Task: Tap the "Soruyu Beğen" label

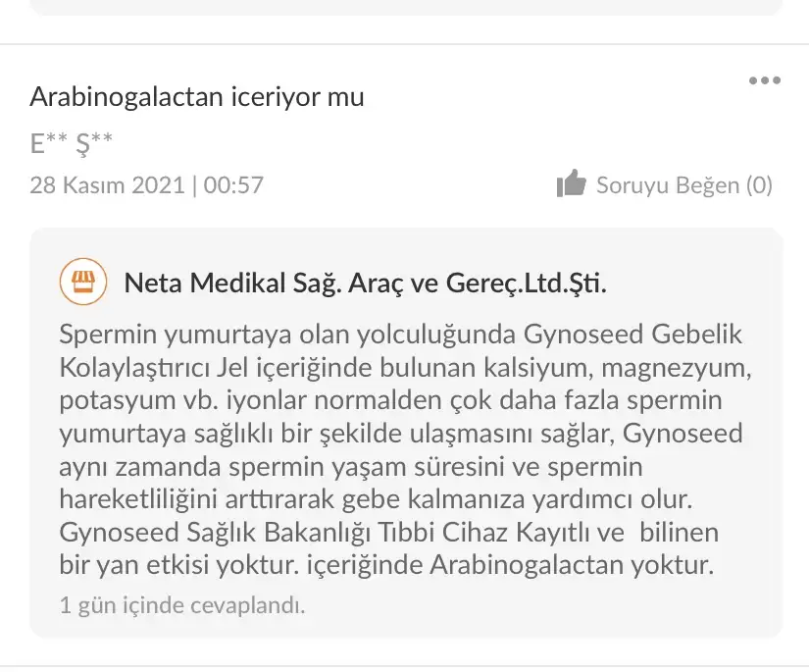Action: [667, 184]
